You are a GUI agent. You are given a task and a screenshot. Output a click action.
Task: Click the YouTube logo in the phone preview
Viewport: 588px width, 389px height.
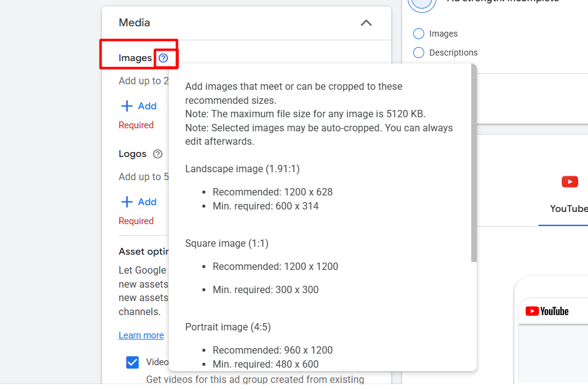tap(547, 311)
